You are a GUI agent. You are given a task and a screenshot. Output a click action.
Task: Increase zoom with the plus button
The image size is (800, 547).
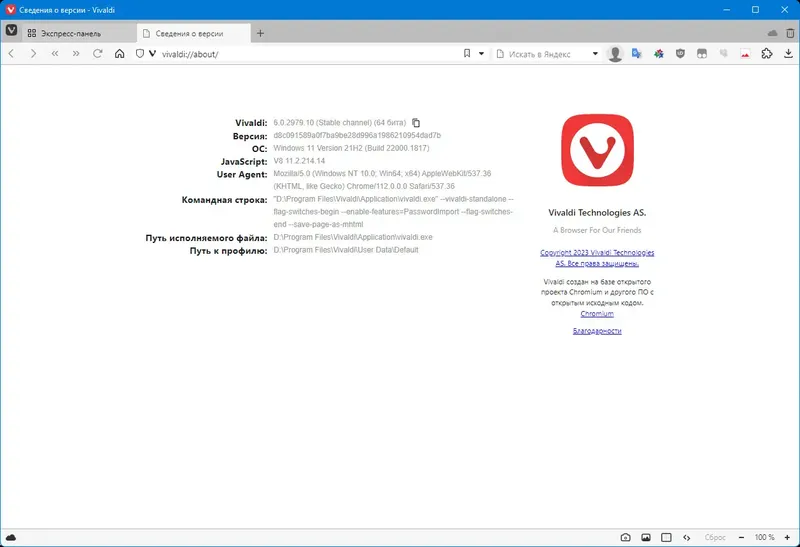pos(787,537)
